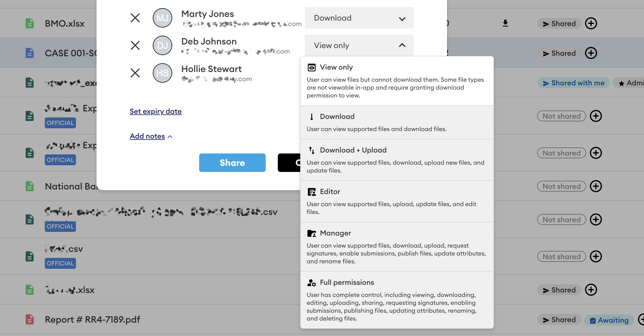
Task: Click the Shared badge in CASE 001 row
Action: (559, 53)
